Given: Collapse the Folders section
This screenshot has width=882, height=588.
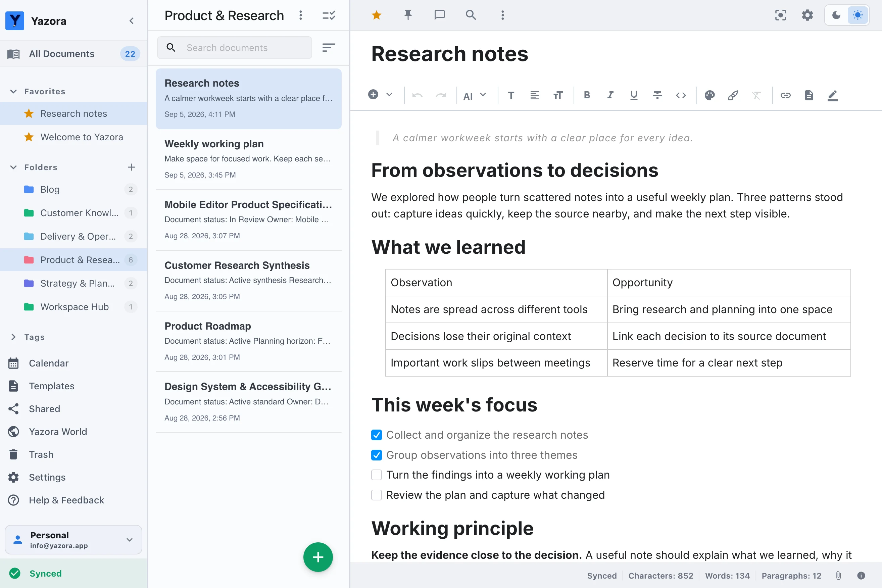Looking at the screenshot, I should click(x=13, y=167).
